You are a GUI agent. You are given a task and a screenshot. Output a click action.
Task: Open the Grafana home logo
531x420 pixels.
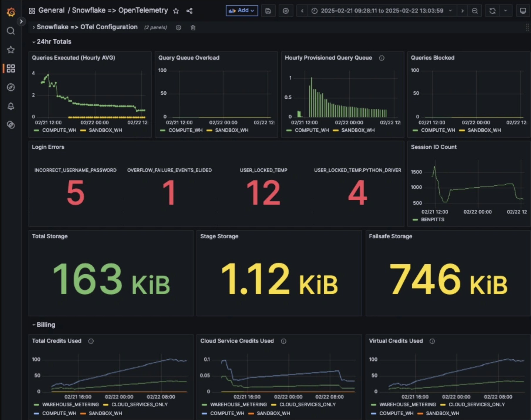(11, 12)
